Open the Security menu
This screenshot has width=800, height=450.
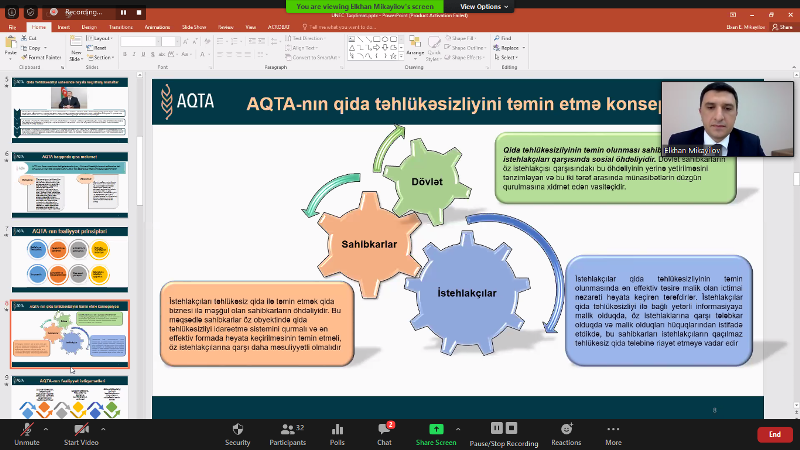click(237, 434)
